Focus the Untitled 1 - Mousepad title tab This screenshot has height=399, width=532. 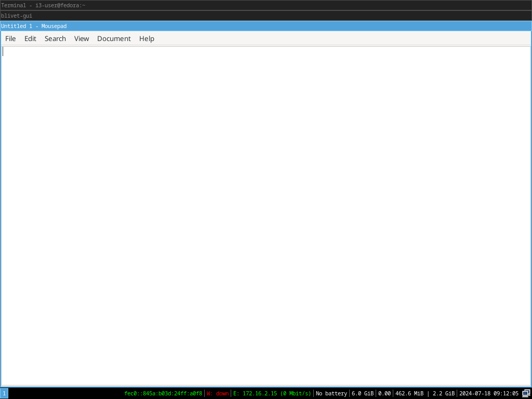266,26
